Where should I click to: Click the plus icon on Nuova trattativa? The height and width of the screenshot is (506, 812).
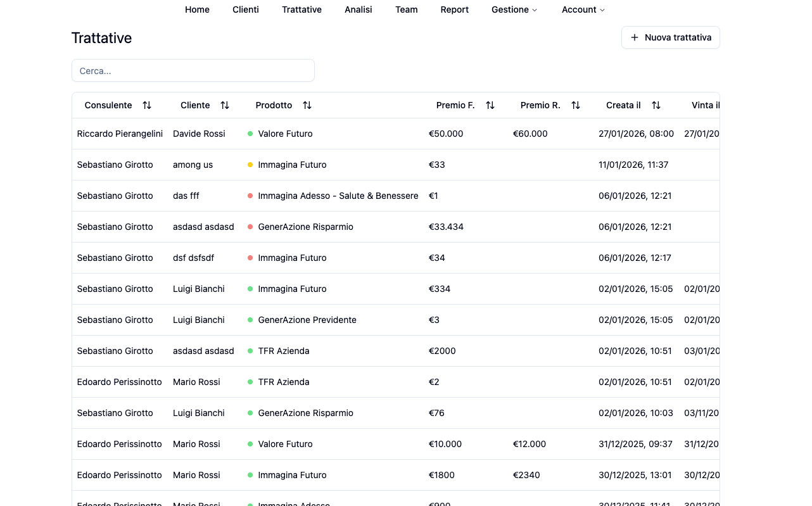click(635, 37)
